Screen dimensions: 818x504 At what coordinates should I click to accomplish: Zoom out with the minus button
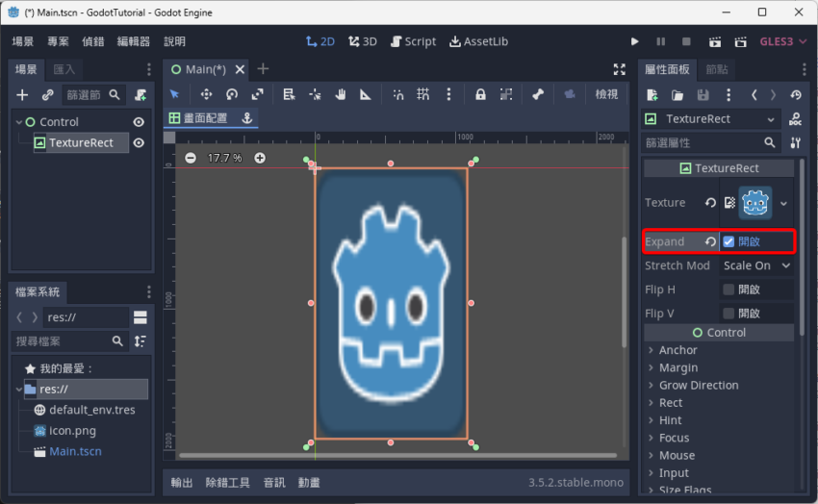point(191,158)
